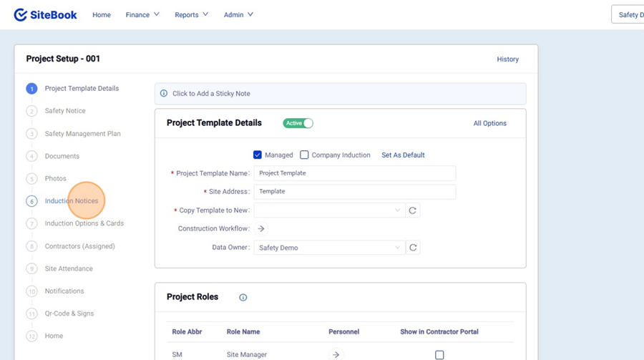Click the Project Template Name field
644x360 pixels.
coord(354,173)
